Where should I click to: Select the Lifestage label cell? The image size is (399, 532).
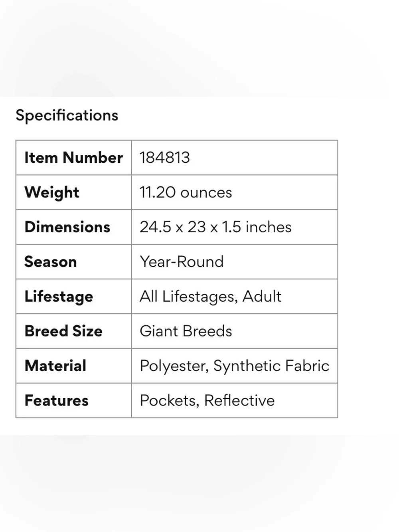coord(74,297)
